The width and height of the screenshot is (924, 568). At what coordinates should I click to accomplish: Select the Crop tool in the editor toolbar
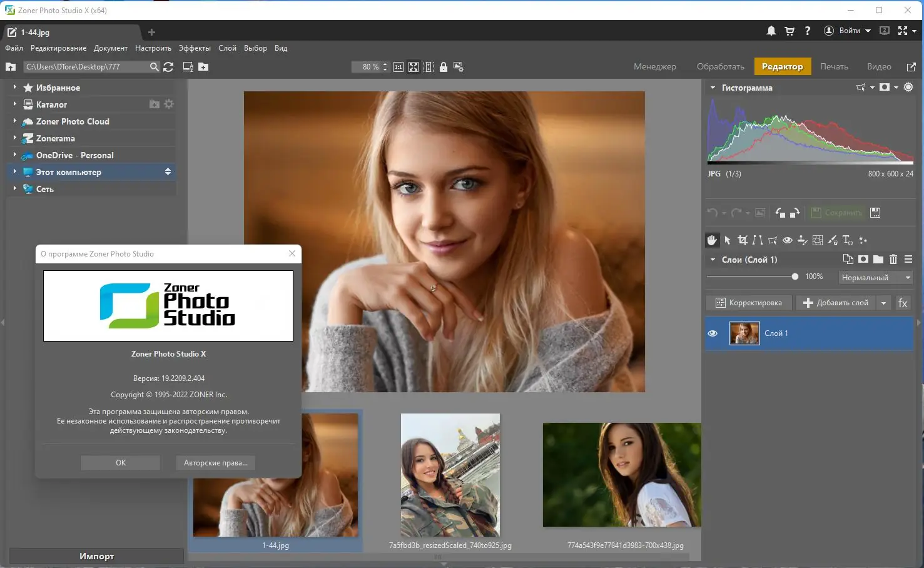point(743,240)
